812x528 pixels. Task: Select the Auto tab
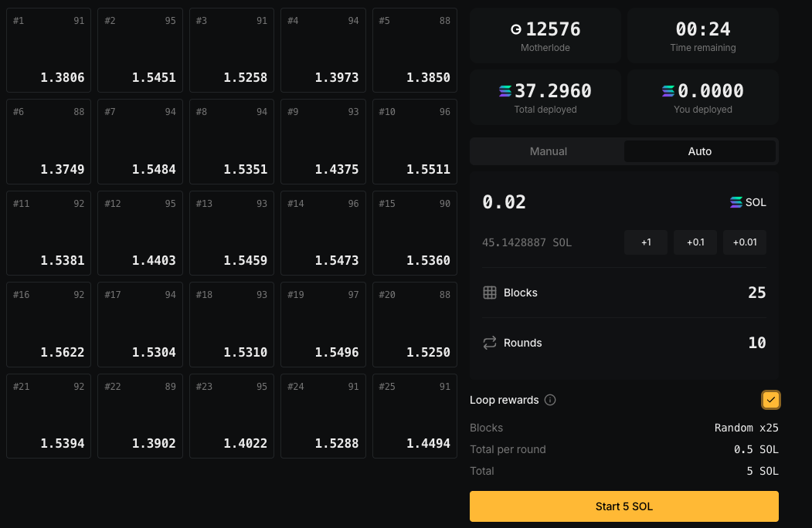699,151
